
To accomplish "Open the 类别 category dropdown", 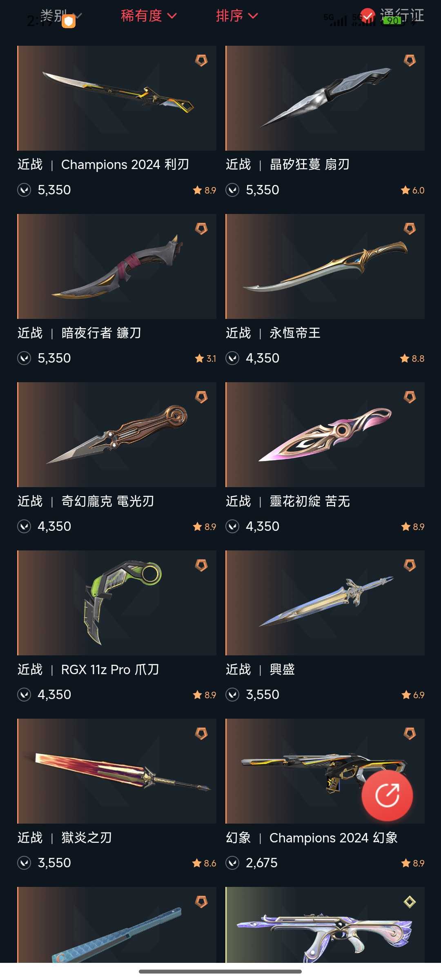I will 61,16.
